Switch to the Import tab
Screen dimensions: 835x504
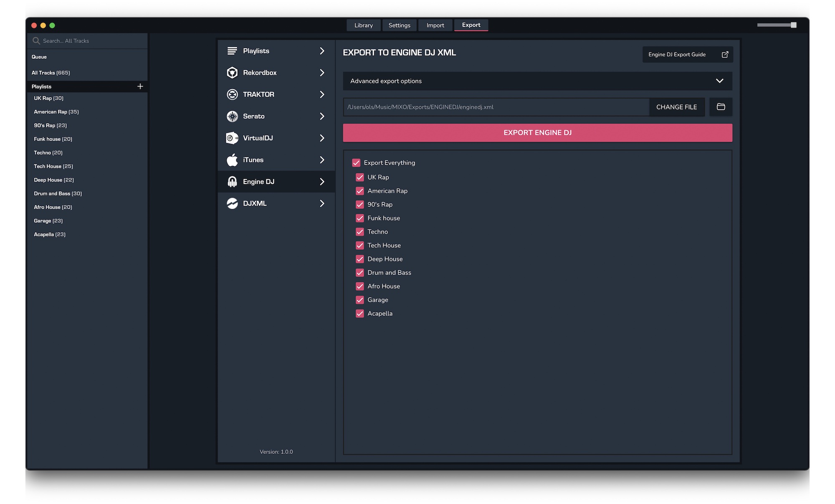click(x=435, y=25)
